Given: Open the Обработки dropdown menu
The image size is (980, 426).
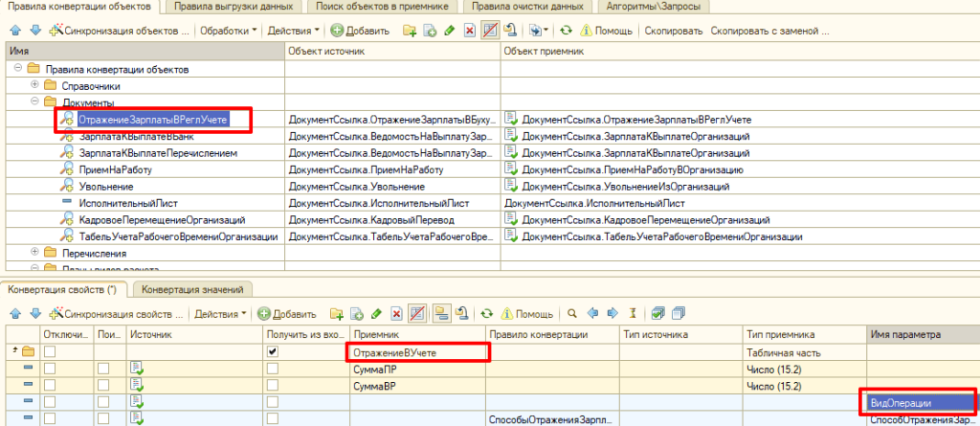Looking at the screenshot, I should 228,31.
